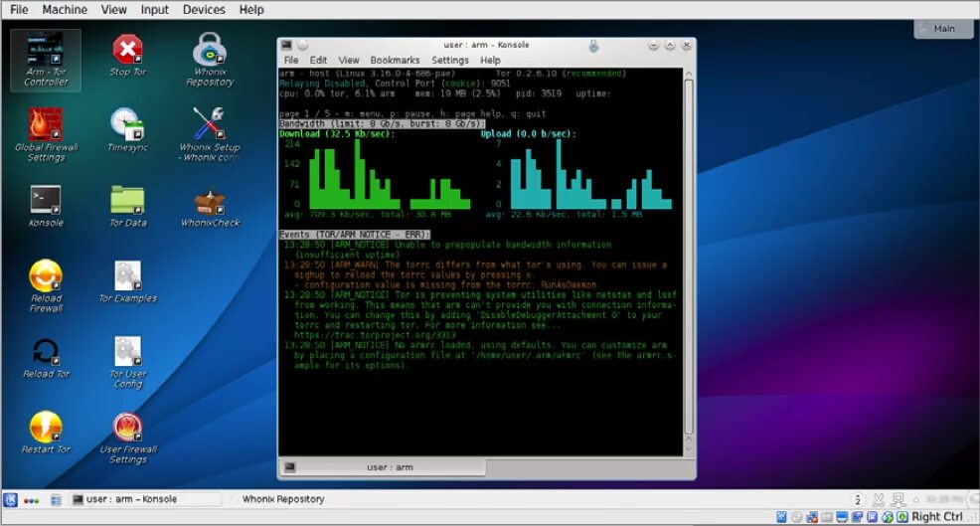Screen dimensions: 980x526
Task: Click the notification count indicator in tray
Action: coord(858,500)
